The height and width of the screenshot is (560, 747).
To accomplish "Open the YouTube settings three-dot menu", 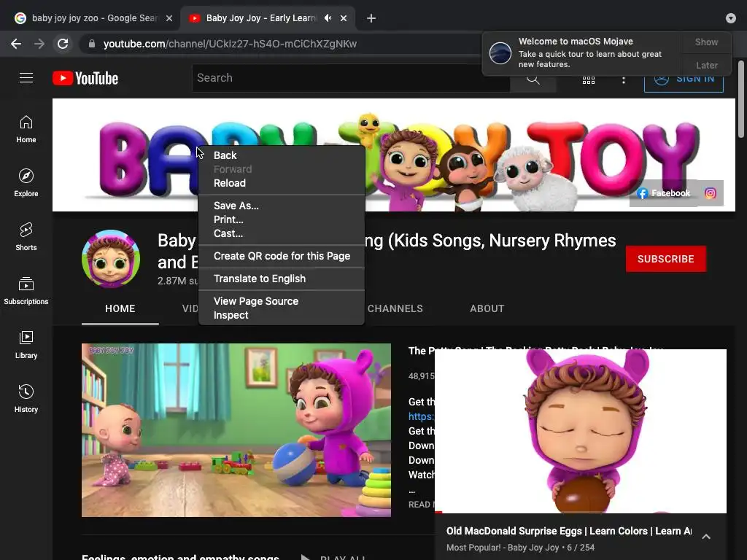I will pos(623,80).
